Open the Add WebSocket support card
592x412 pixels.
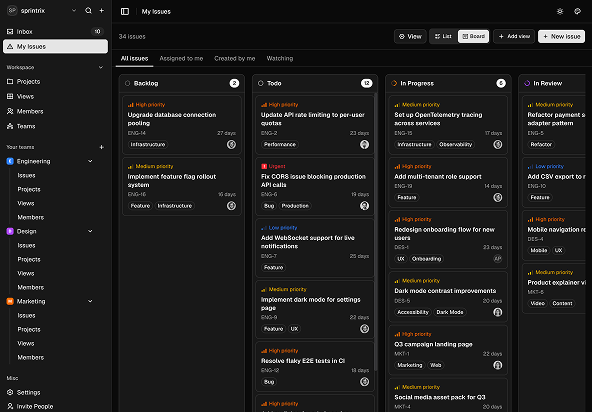pyautogui.click(x=315, y=248)
